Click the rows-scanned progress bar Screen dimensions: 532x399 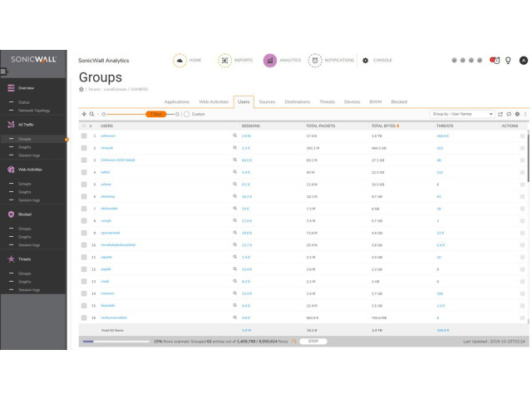click(116, 342)
